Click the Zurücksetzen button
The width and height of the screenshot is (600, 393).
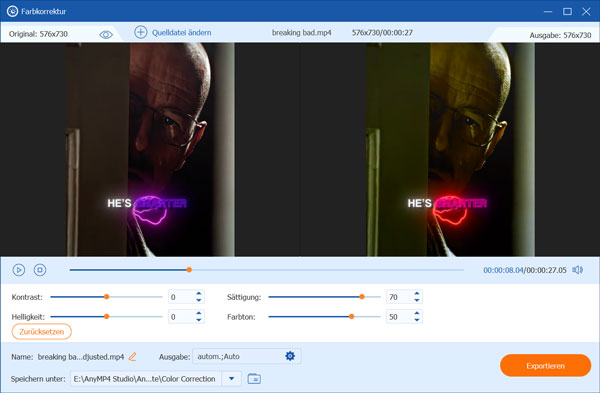pos(42,331)
